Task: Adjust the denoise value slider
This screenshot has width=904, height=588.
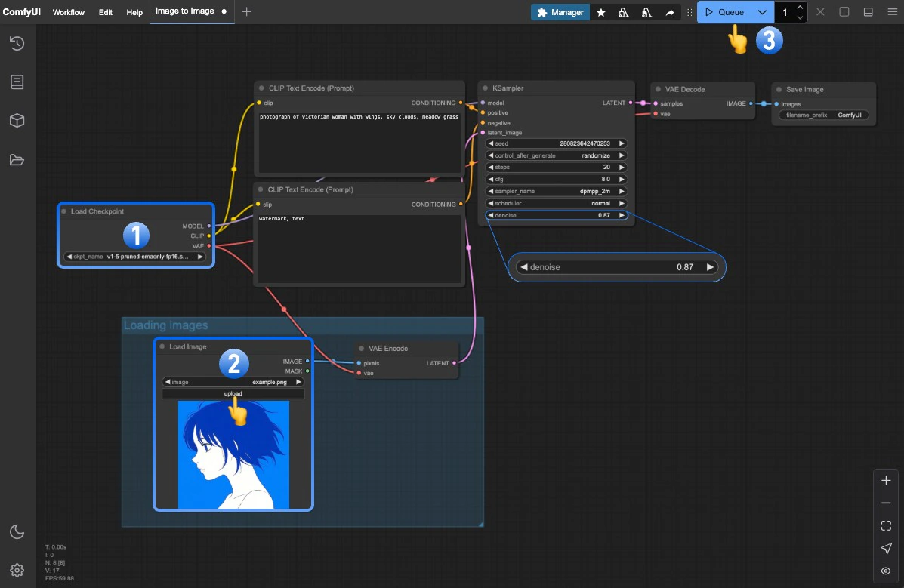Action: tap(616, 266)
